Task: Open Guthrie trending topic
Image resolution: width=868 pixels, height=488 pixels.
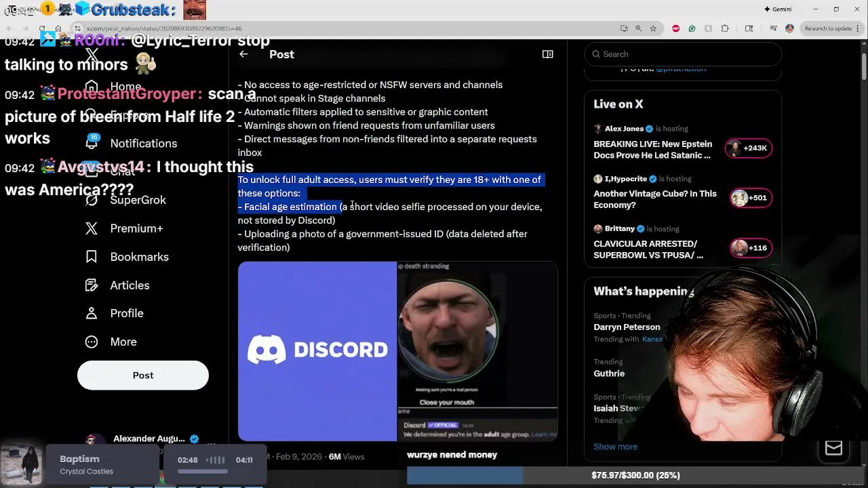Action: point(609,373)
